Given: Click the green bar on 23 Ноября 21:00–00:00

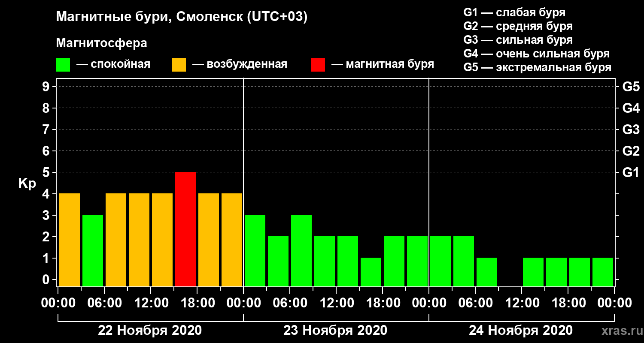Looking at the screenshot, I should [417, 262].
